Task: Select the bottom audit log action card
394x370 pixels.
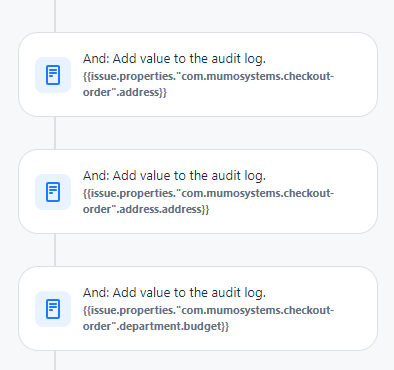Action: click(x=198, y=309)
